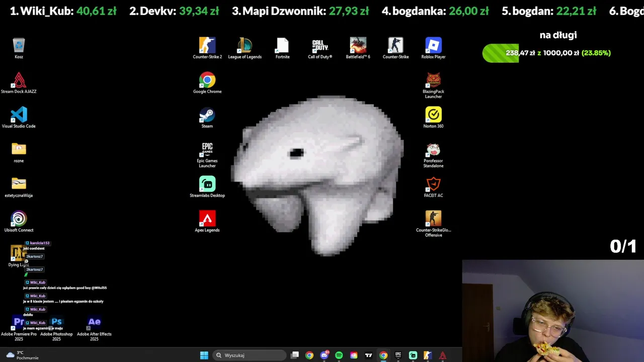Select the Steam desktop shortcut
Viewport: 644px width, 362px height.
point(207,118)
